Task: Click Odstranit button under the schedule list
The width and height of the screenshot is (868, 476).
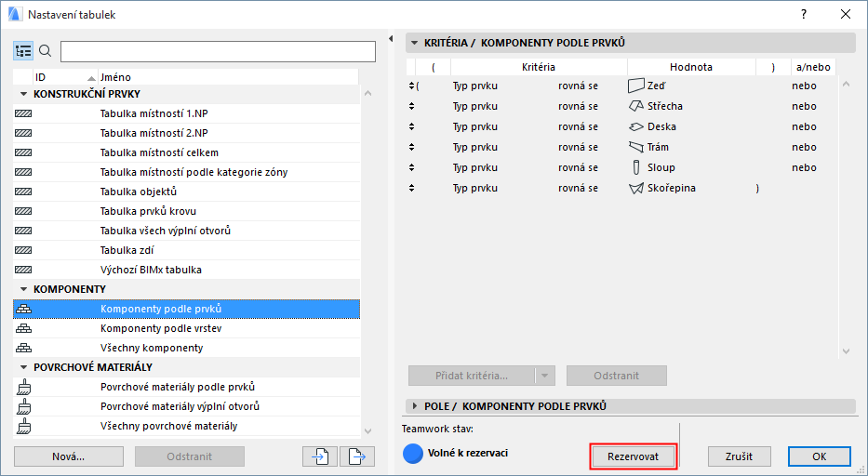Action: click(189, 456)
